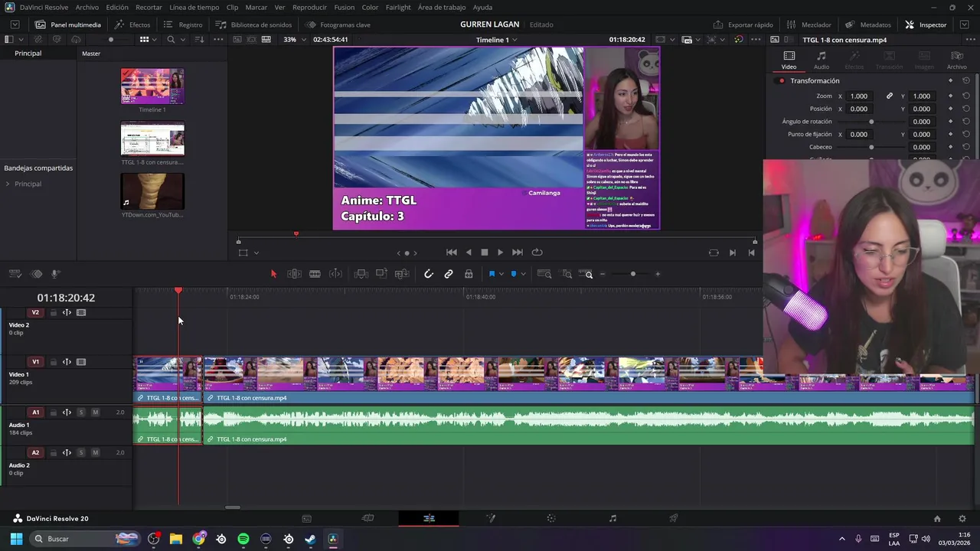Viewport: 980px width, 551px height.
Task: Click the Replace clip toolbar icon
Action: point(401,274)
